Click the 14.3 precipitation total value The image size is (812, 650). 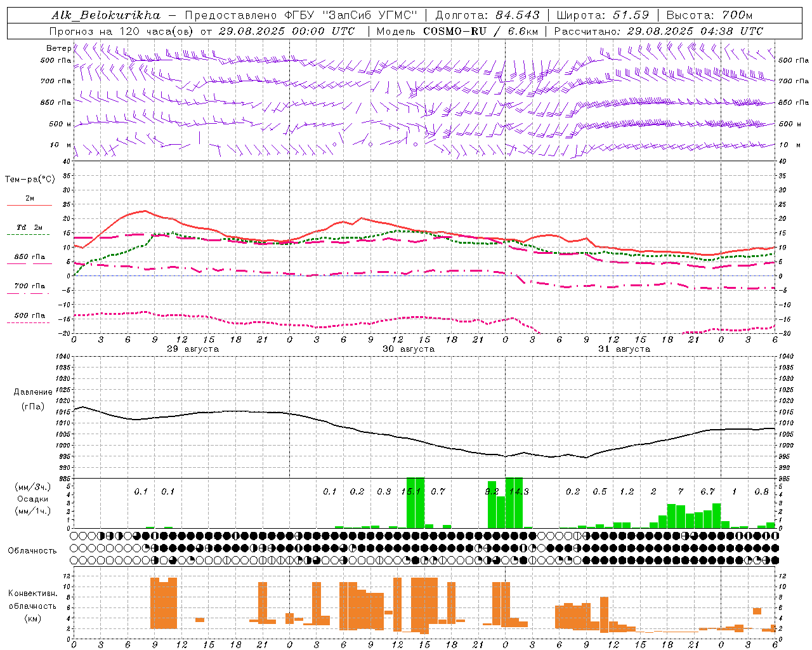[519, 491]
